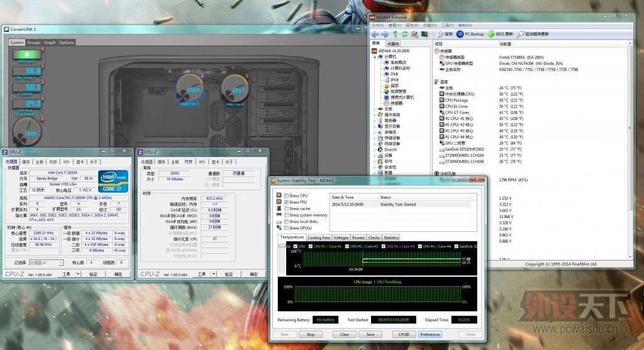
Task: Click the BIOS 更新 green arrow button
Action: [x=500, y=34]
